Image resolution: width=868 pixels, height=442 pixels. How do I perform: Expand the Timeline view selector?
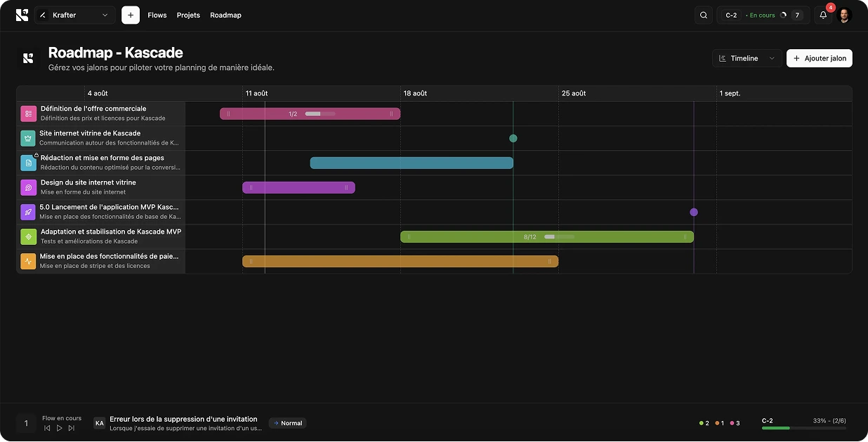pos(747,58)
